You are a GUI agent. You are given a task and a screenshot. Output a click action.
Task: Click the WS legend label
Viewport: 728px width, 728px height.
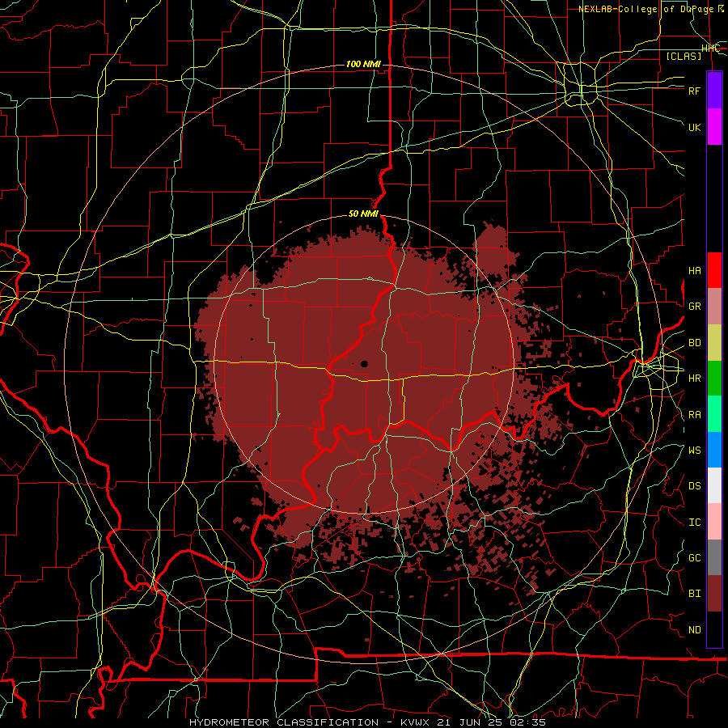[695, 451]
